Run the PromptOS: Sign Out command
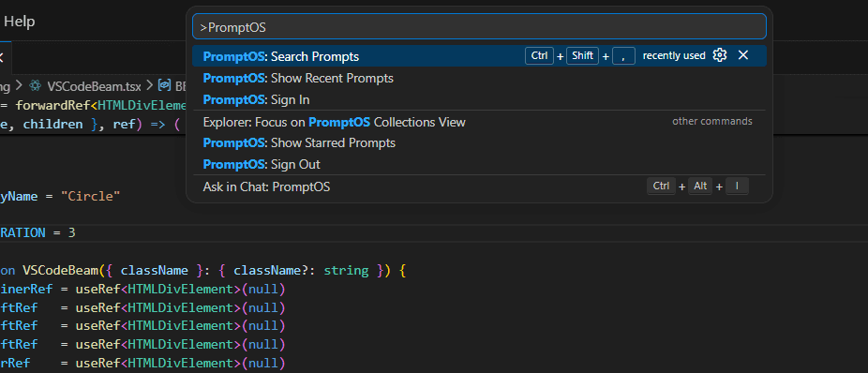Image resolution: width=868 pixels, height=373 pixels. pyautogui.click(x=479, y=164)
